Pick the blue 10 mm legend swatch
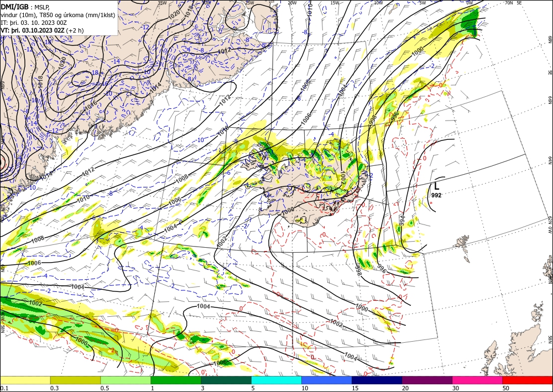 (x=327, y=380)
